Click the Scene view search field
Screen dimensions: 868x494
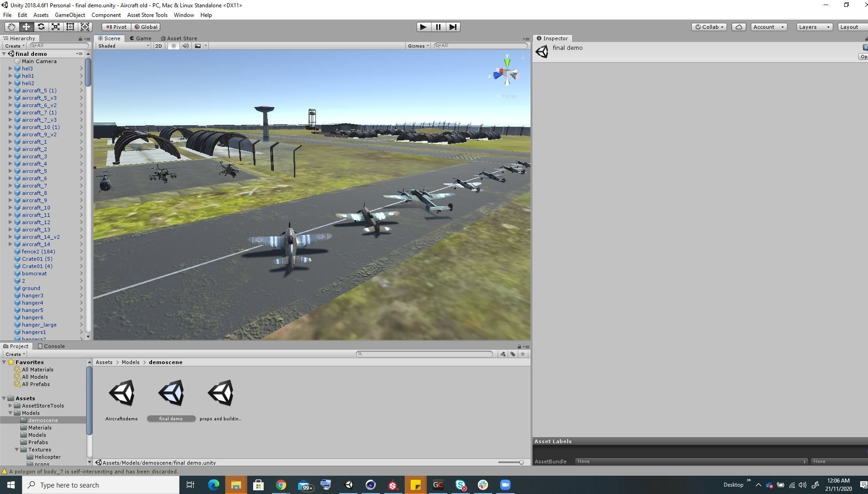coord(481,46)
